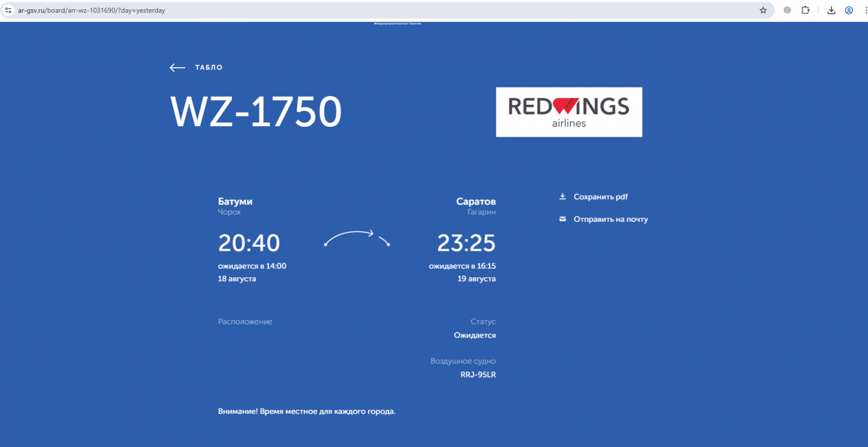Click the text ожидается в 14:00
Viewport: 868px width, 447px height.
point(252,266)
